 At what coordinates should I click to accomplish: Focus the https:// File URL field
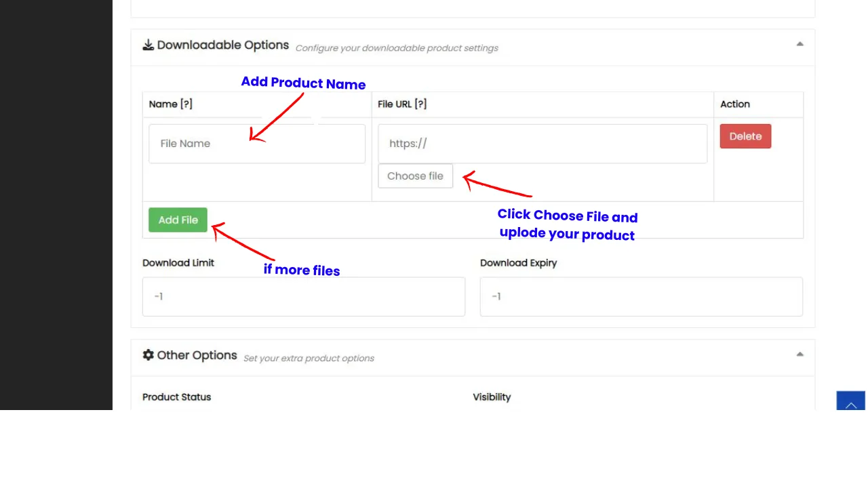(x=542, y=144)
